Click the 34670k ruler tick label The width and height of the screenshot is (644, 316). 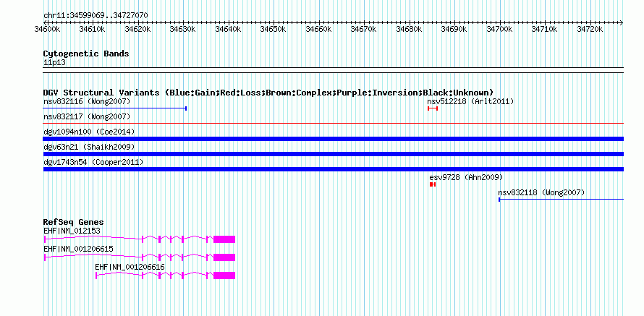[364, 29]
